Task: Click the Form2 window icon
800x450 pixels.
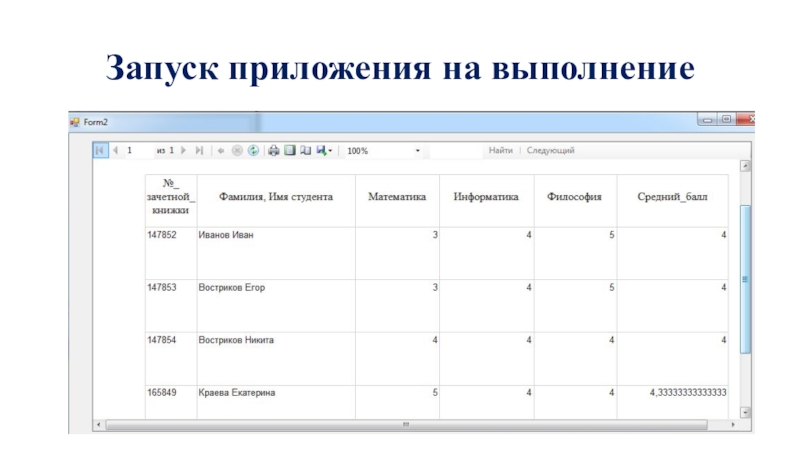Action: click(x=74, y=122)
